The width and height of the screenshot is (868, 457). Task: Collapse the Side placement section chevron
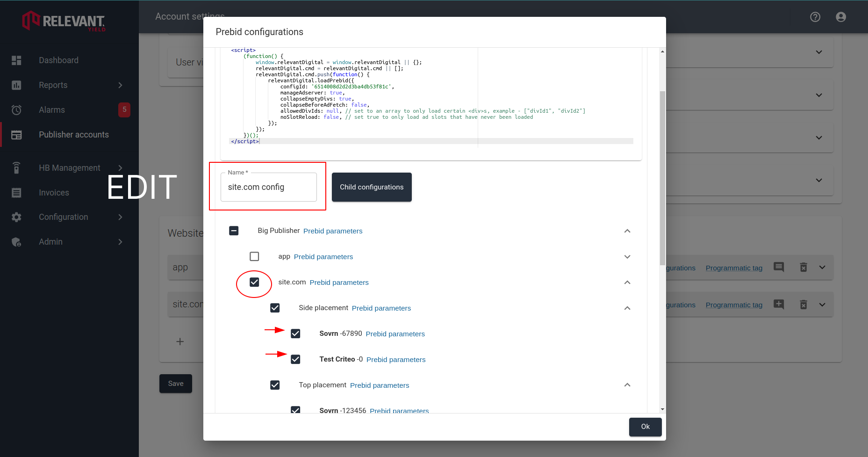pyautogui.click(x=627, y=308)
